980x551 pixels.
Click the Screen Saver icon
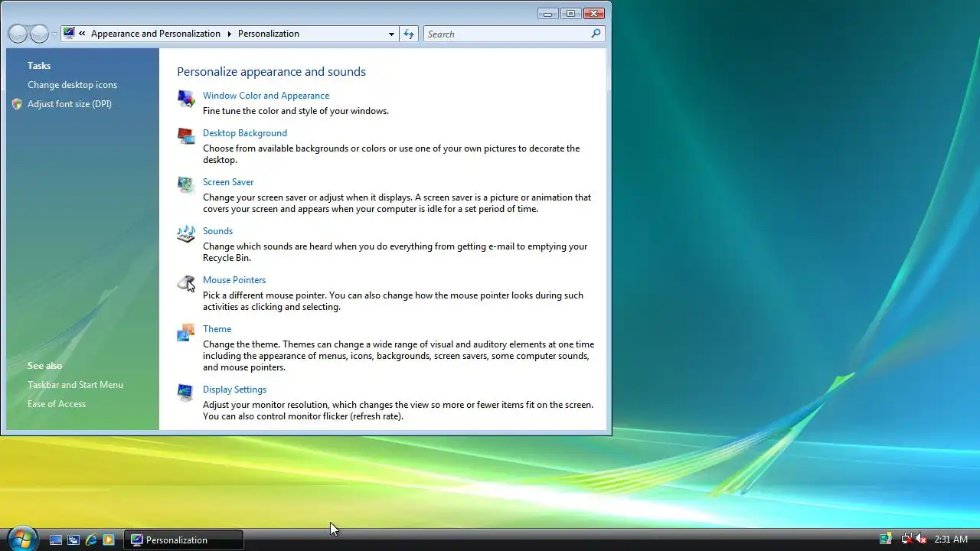point(186,185)
